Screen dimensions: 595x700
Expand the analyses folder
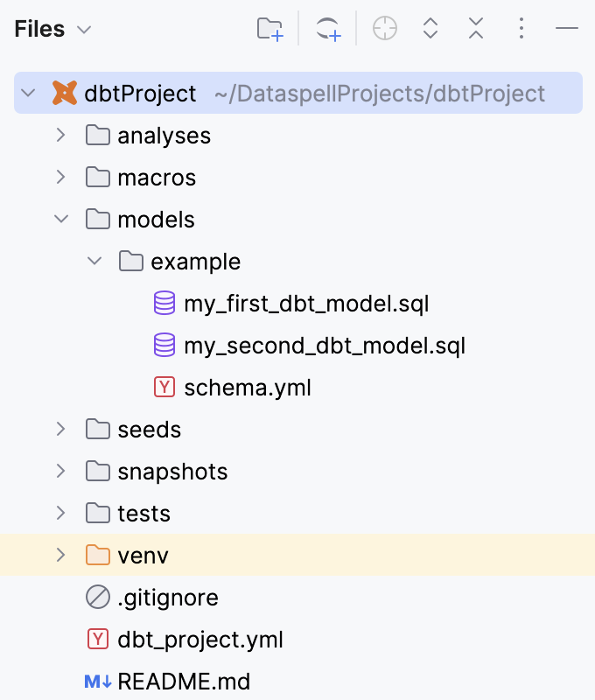(59, 136)
